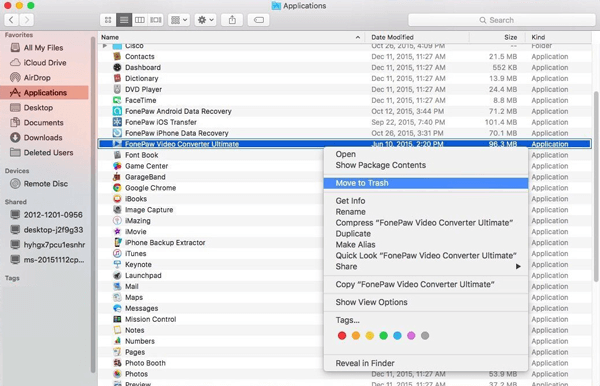Screen dimensions: 600x386
Task: Open iCloud Drive in sidebar
Action: tap(44, 63)
